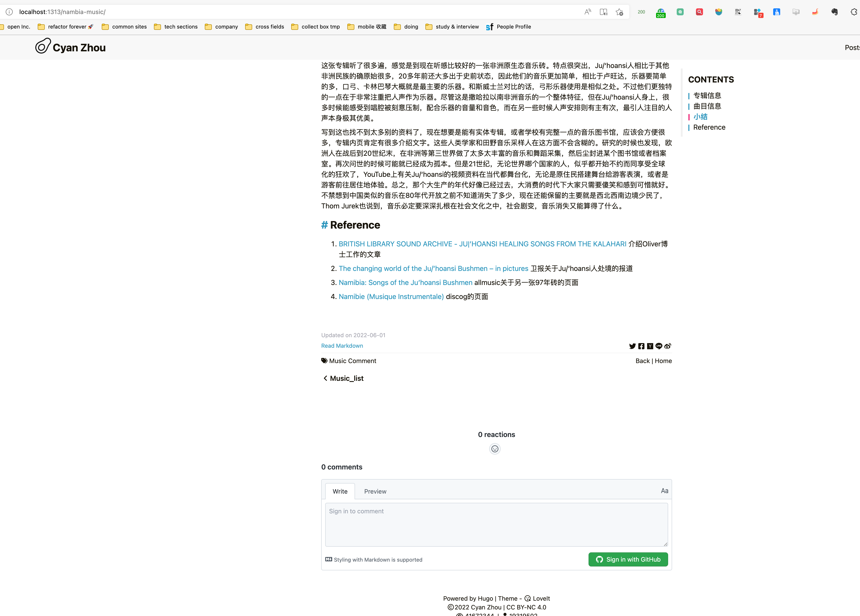Open the emoji reaction picker

pyautogui.click(x=494, y=449)
